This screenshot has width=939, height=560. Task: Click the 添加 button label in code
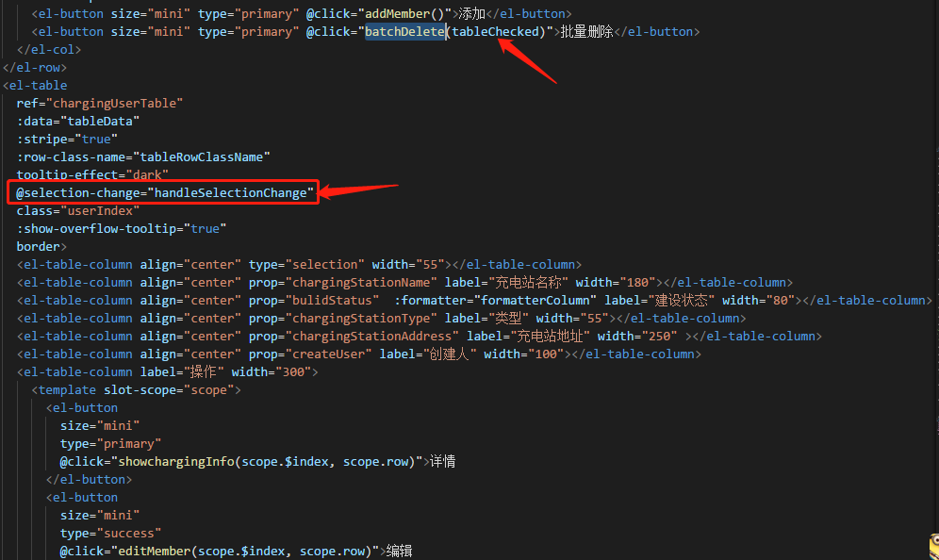[472, 14]
